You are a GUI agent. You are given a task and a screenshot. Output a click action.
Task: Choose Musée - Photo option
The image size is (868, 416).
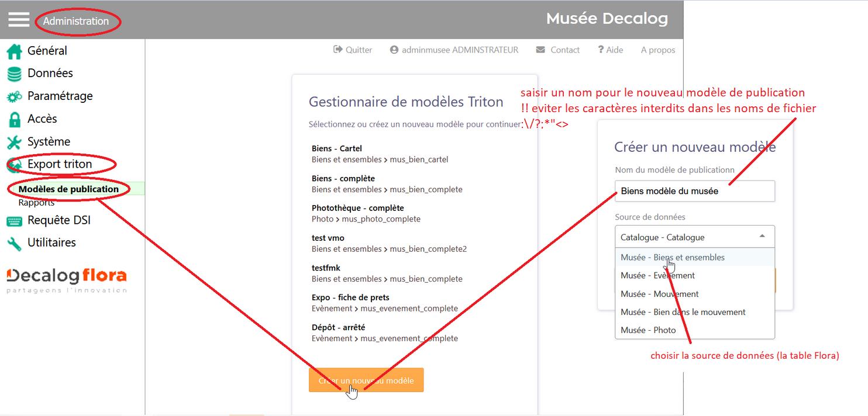point(695,330)
